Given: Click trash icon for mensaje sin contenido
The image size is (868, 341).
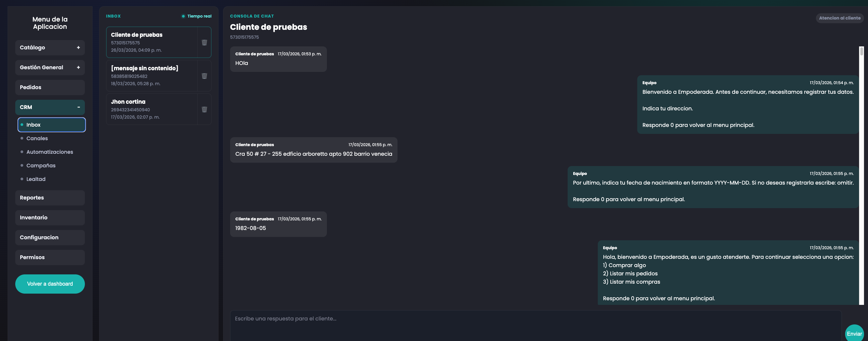Looking at the screenshot, I should (204, 76).
